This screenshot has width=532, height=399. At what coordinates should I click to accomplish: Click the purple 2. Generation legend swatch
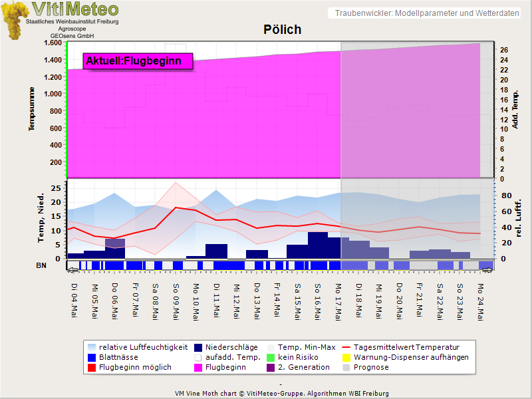pos(270,367)
